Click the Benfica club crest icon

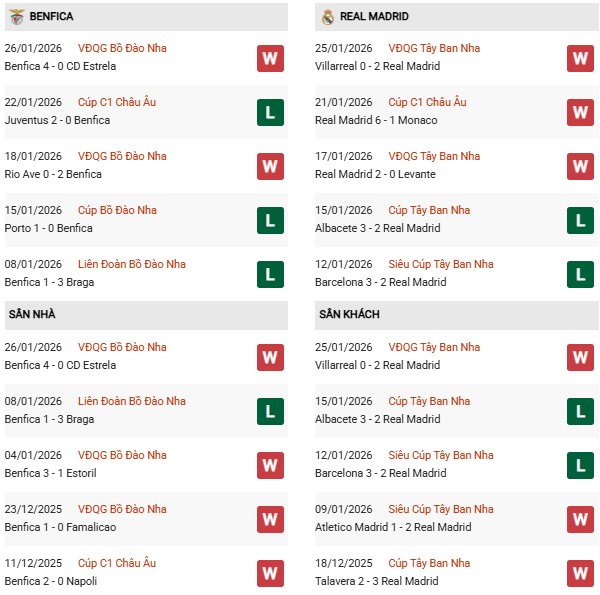coord(16,17)
